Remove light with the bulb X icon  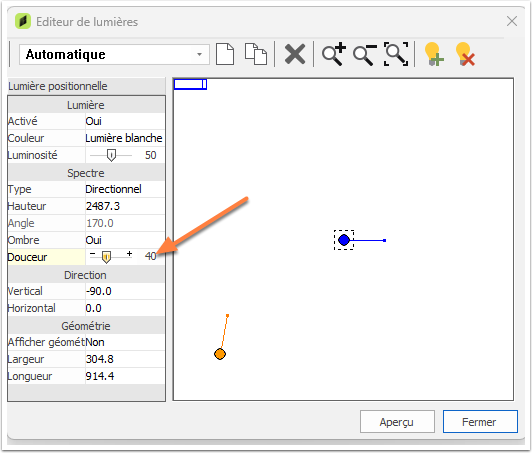point(465,54)
